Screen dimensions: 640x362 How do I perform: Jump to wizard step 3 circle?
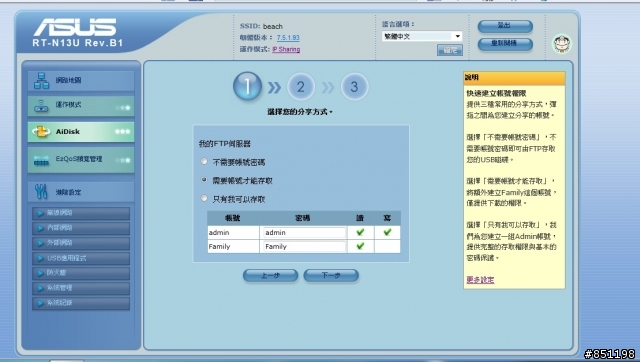(x=354, y=87)
